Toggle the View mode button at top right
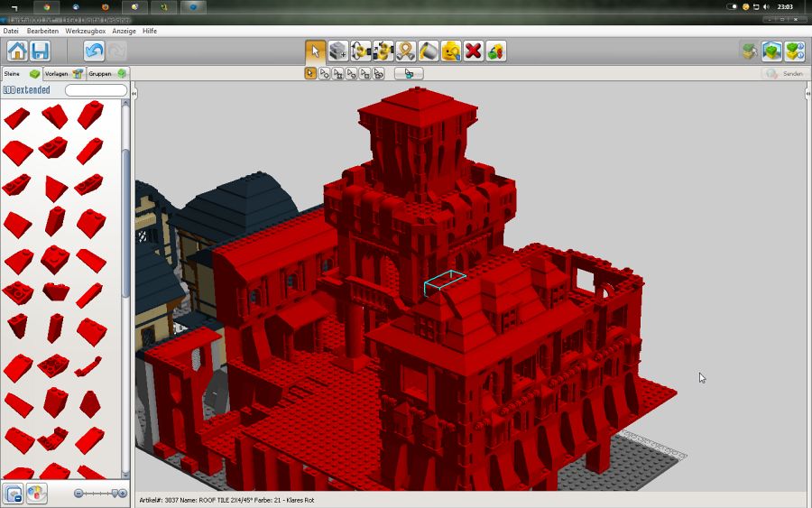The height and width of the screenshot is (508, 812). tap(771, 51)
